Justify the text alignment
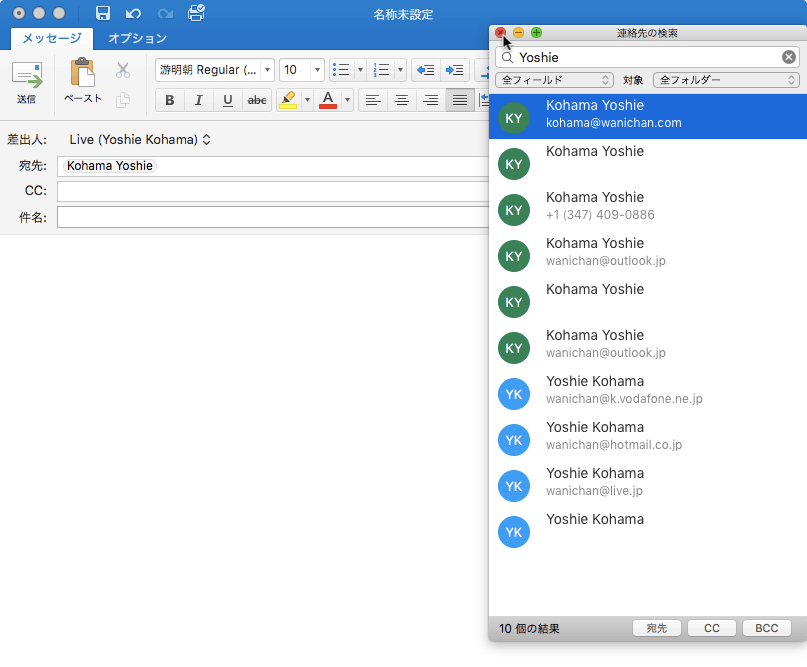 tap(460, 100)
